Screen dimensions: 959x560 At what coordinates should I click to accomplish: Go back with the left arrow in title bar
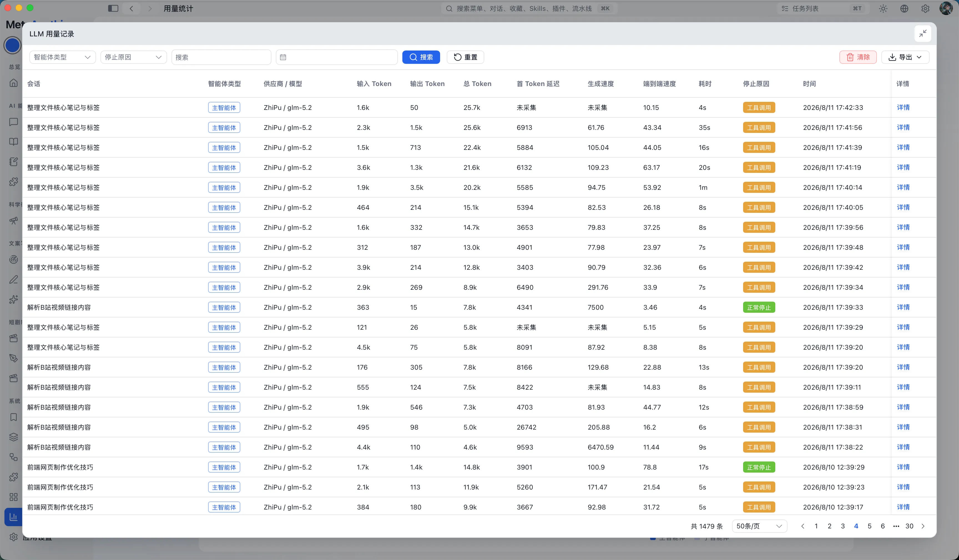click(x=131, y=8)
